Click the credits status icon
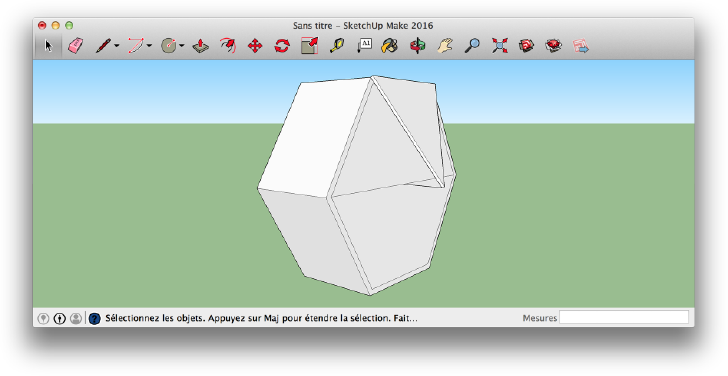 59,318
